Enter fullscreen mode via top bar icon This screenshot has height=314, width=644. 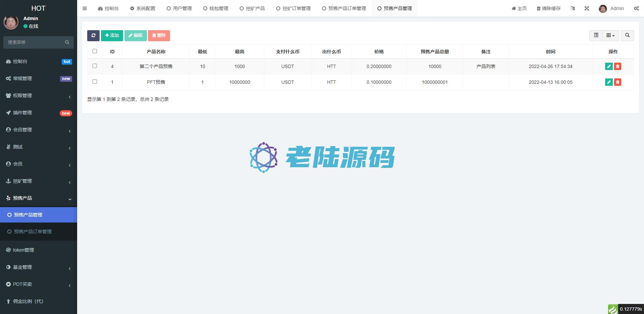tap(587, 8)
